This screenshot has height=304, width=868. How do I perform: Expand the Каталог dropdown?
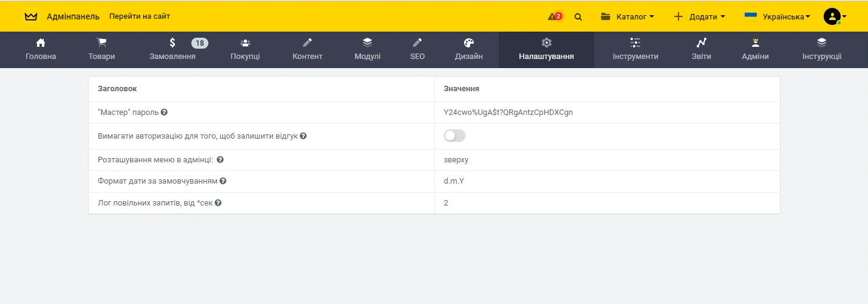tap(627, 16)
